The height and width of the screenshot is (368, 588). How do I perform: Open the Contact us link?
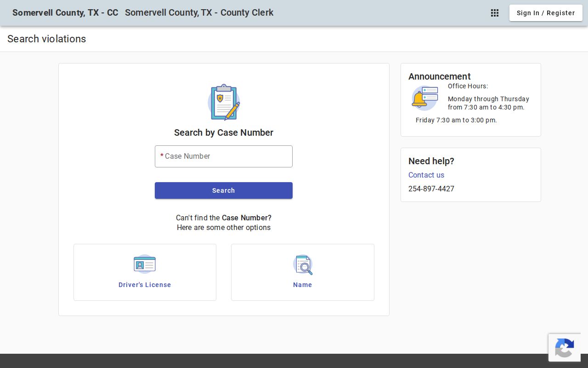(x=426, y=175)
